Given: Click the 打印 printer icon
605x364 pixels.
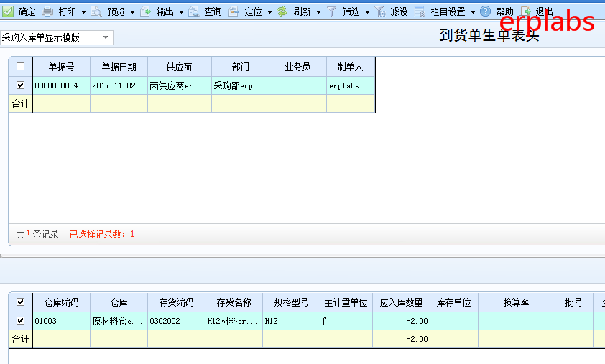Looking at the screenshot, I should 47,11.
